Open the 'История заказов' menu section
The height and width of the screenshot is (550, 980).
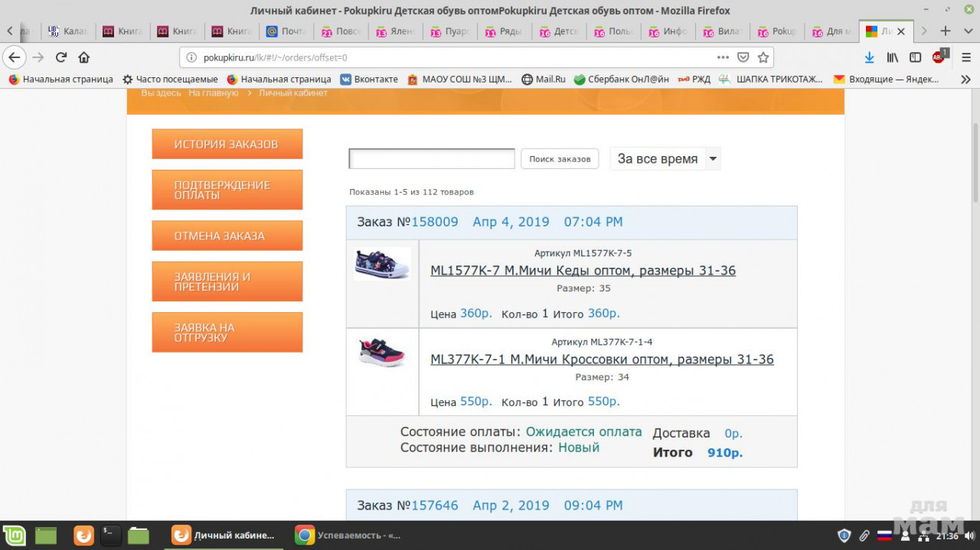[227, 144]
